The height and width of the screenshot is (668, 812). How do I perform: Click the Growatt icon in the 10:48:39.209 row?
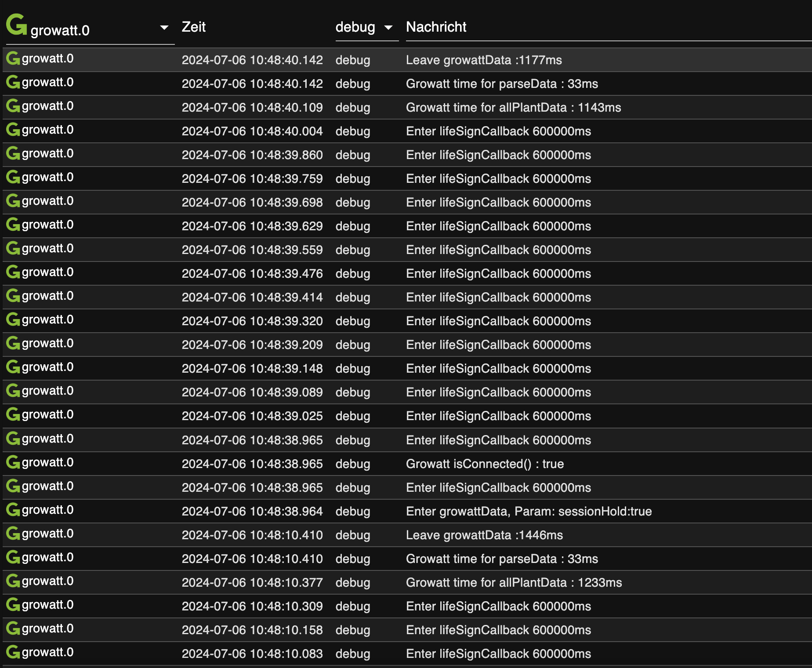(13, 343)
